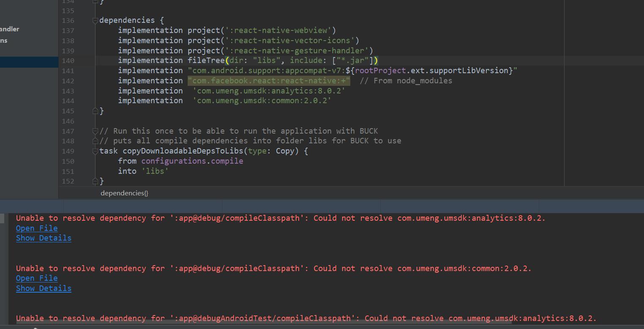Select first analytics:8.0.2 error message
The image size is (644, 329).
(x=281, y=218)
